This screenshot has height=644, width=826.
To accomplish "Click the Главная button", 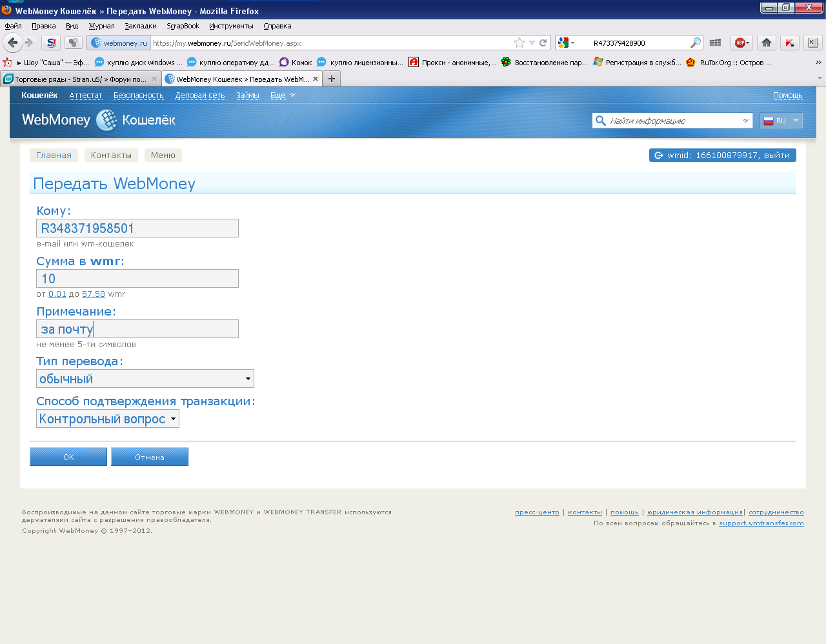I will click(x=54, y=155).
